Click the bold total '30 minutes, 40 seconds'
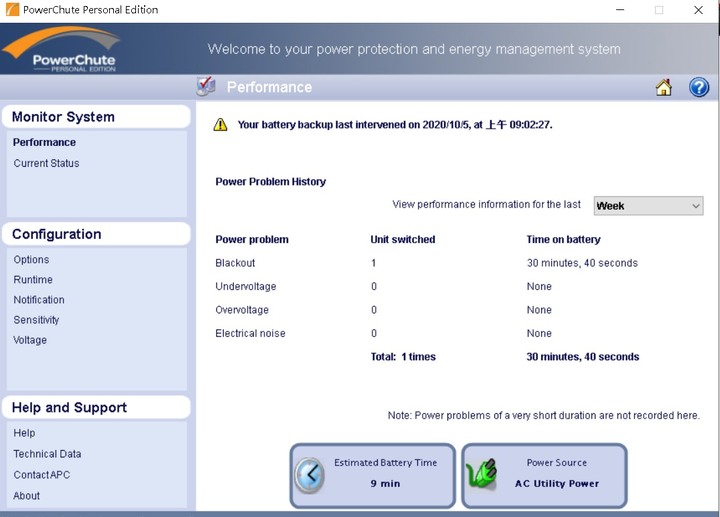This screenshot has height=517, width=720. coord(583,357)
